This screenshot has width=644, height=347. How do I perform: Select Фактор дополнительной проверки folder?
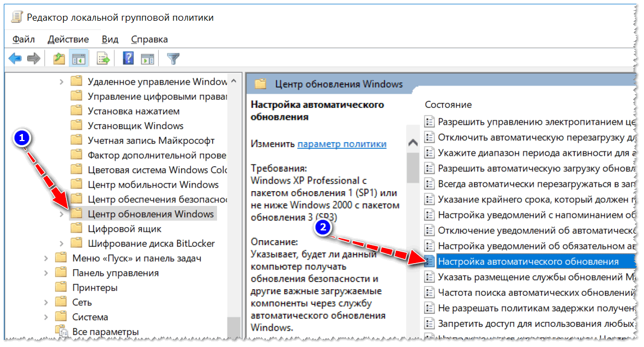(157, 155)
